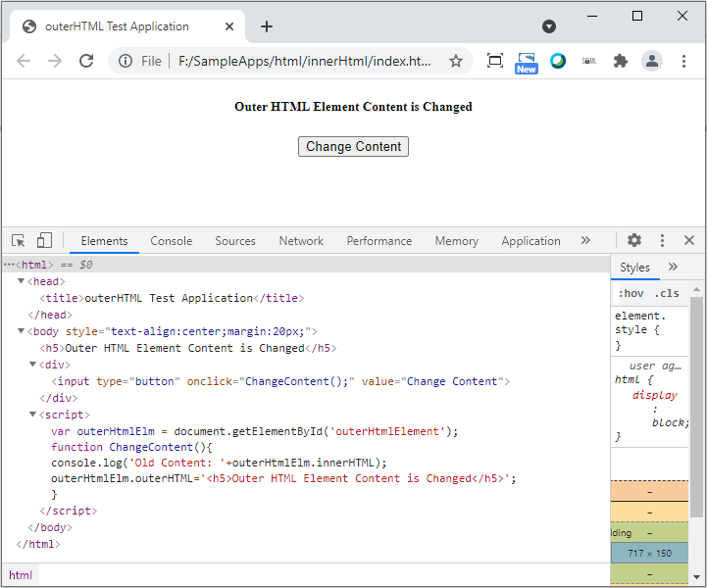Click the green padding box in box model
The image size is (707, 588).
(649, 532)
